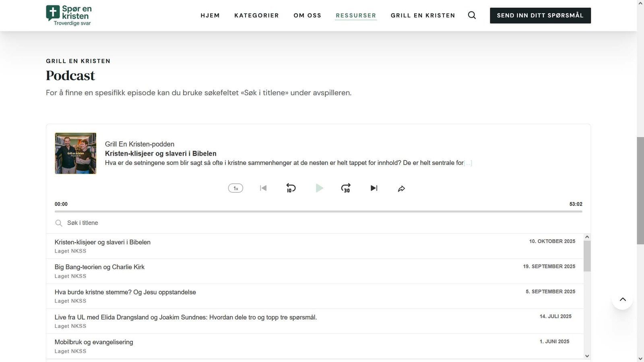This screenshot has height=362, width=644.
Task: Open the Ressurser menu item
Action: [x=356, y=15]
